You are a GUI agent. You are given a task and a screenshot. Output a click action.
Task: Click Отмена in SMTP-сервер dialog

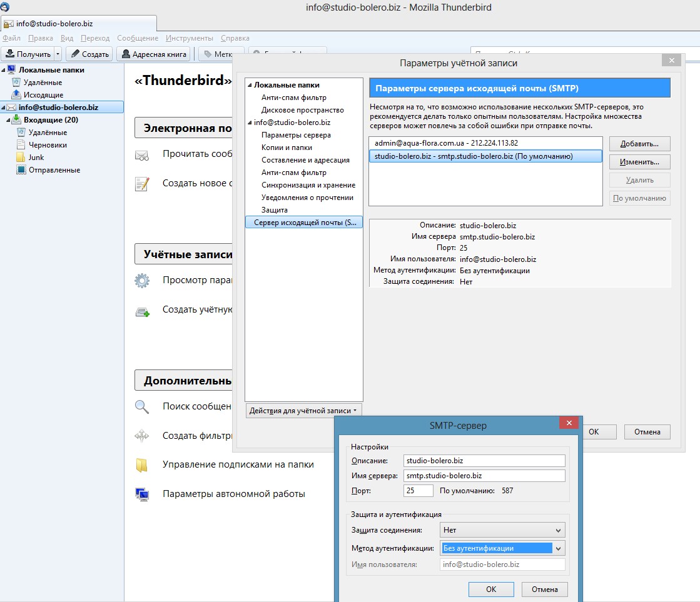544,589
